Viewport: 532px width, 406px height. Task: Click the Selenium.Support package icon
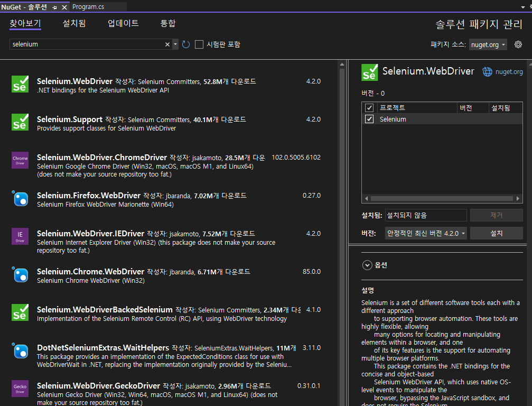tap(20, 122)
